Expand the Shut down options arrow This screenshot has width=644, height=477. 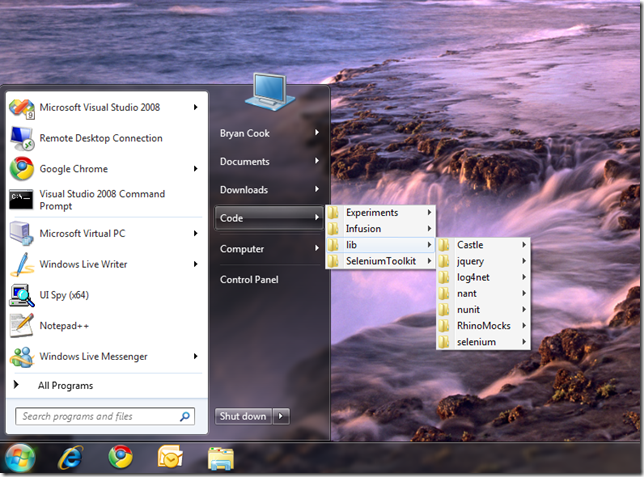tap(281, 416)
